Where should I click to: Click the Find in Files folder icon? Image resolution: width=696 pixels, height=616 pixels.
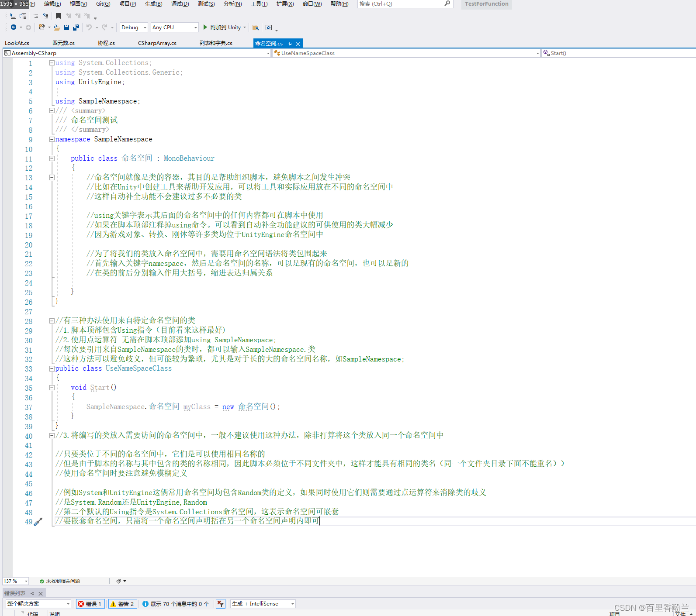256,27
